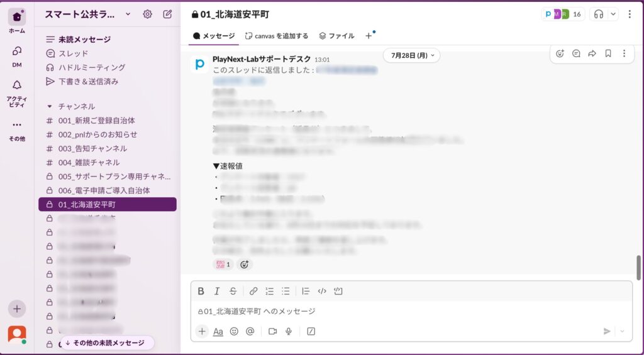Collapse the チャンネル section in the sidebar

point(50,107)
